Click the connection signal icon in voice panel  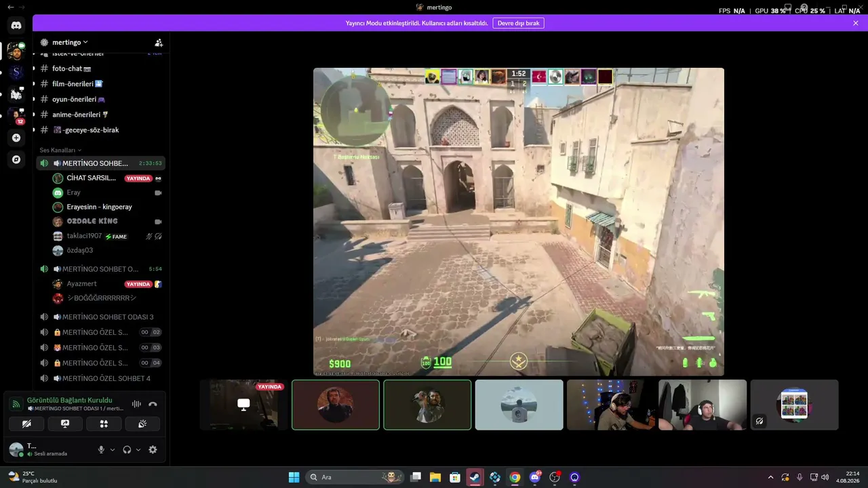pos(16,404)
